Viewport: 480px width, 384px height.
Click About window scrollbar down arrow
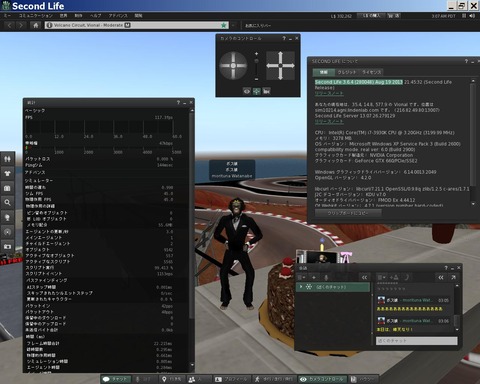473,204
